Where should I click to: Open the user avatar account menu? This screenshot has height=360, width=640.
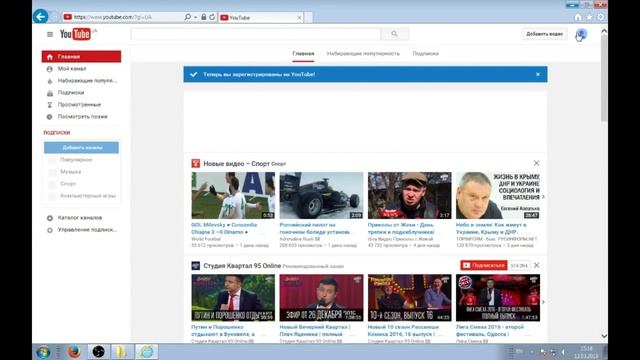pyautogui.click(x=581, y=34)
